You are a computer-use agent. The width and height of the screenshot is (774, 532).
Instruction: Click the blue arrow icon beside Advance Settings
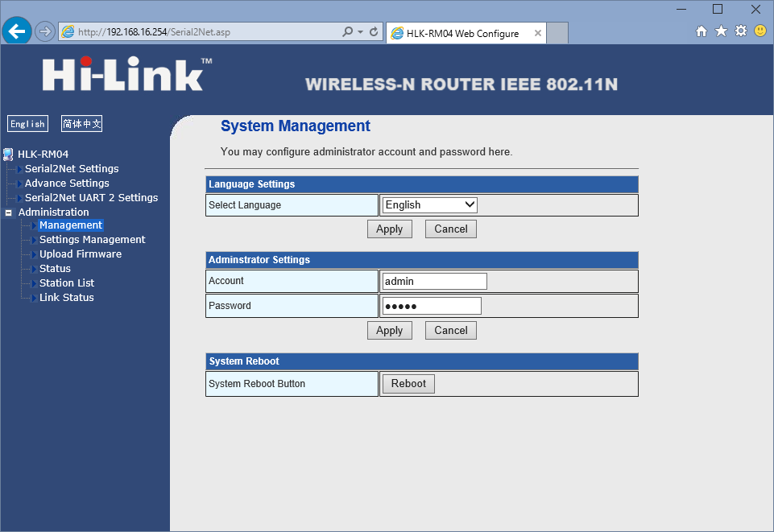coord(20,184)
